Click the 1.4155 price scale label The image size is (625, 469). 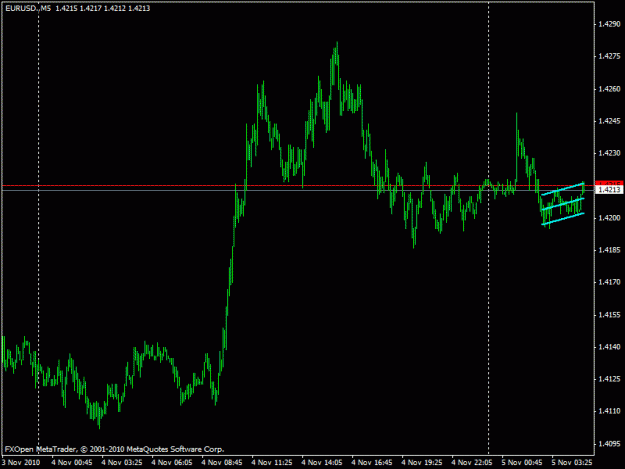pyautogui.click(x=609, y=314)
